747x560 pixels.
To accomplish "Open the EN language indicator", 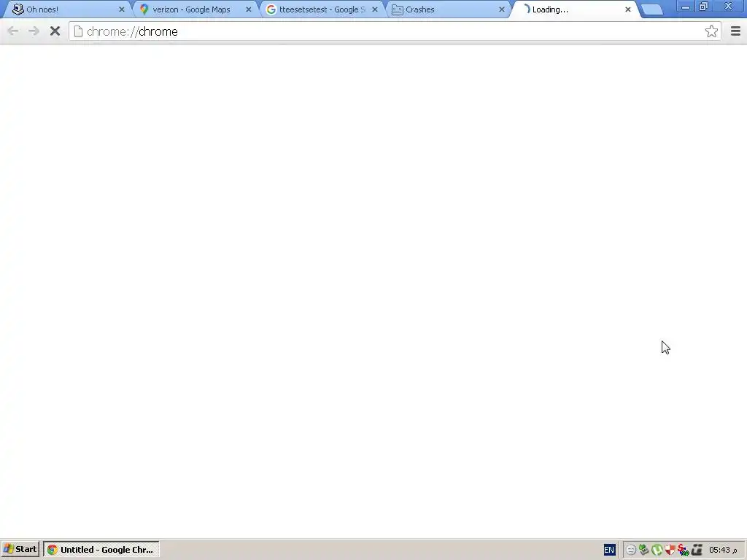I will pyautogui.click(x=609, y=550).
